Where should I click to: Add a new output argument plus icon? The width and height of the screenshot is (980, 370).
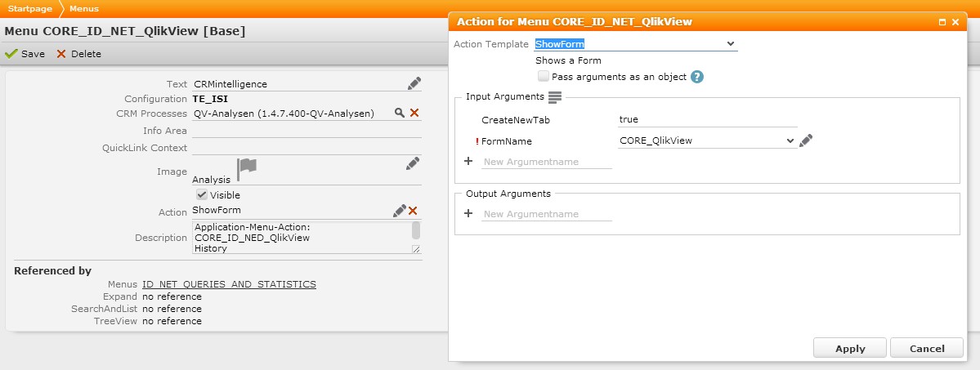tap(469, 214)
